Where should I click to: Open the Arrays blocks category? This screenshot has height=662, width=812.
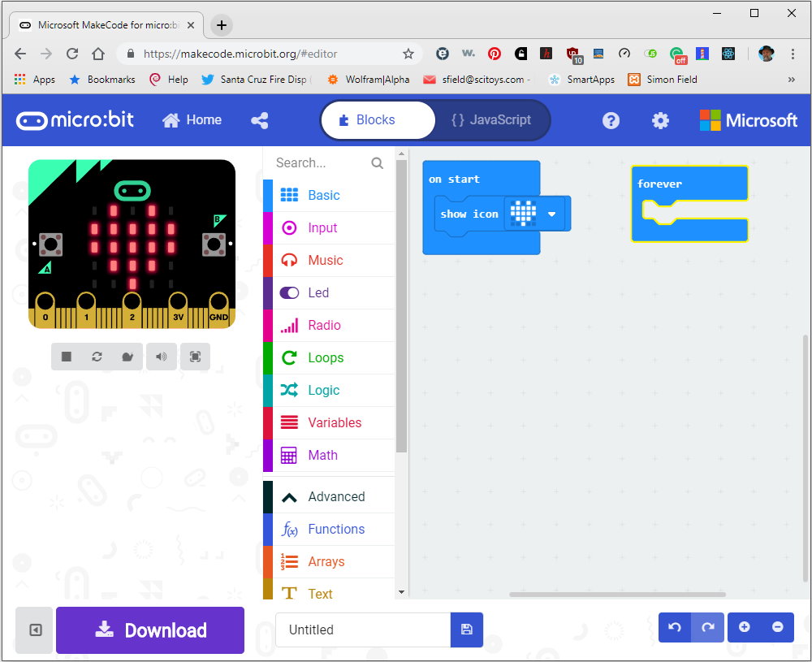[x=329, y=561]
